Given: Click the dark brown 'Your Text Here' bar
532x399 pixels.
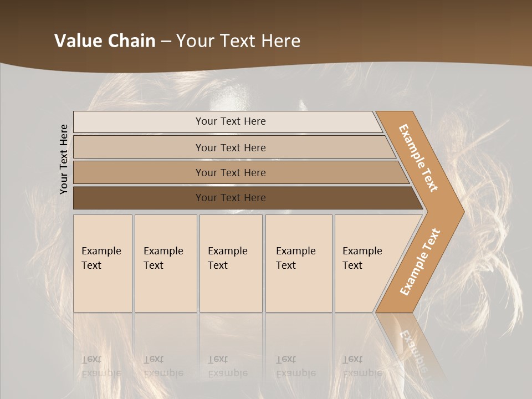Looking at the screenshot, I should [x=248, y=198].
